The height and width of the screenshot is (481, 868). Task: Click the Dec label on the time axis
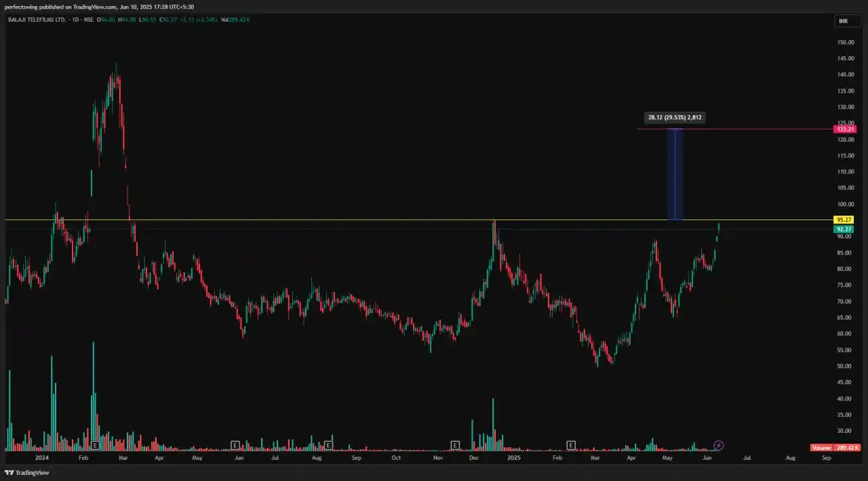(x=474, y=458)
